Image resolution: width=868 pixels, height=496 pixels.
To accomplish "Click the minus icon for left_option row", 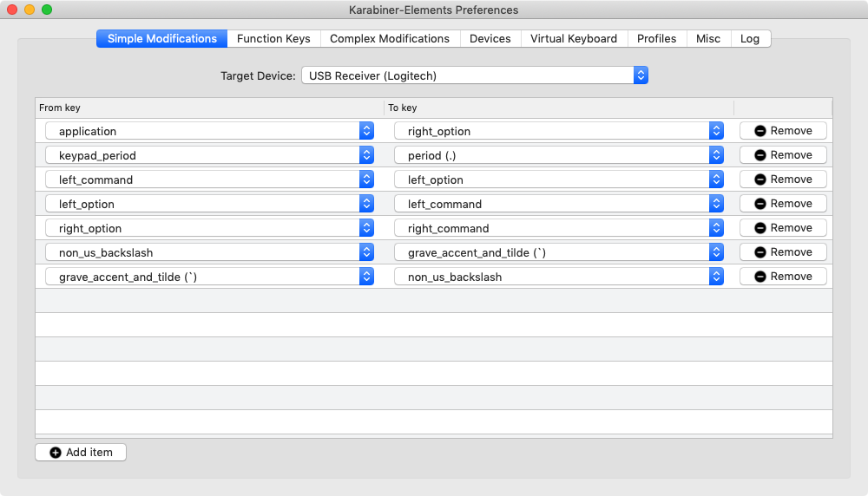I will (760, 204).
